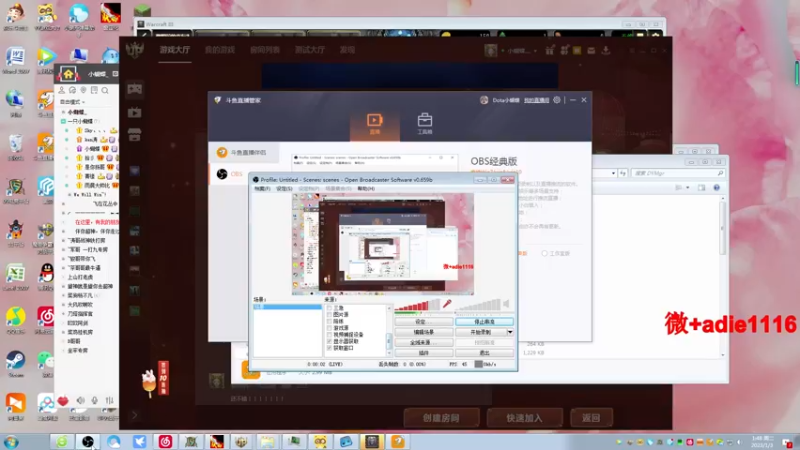The image size is (800, 450).
Task: Select the 工具箱 toolbox tab in Douyu manager
Action: click(424, 124)
